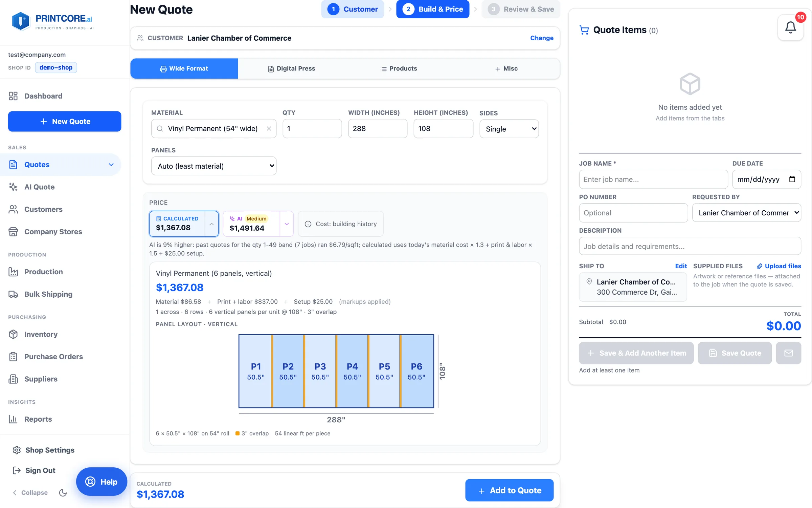This screenshot has width=812, height=508.
Task: Expand the AI price details chevron
Action: (287, 224)
